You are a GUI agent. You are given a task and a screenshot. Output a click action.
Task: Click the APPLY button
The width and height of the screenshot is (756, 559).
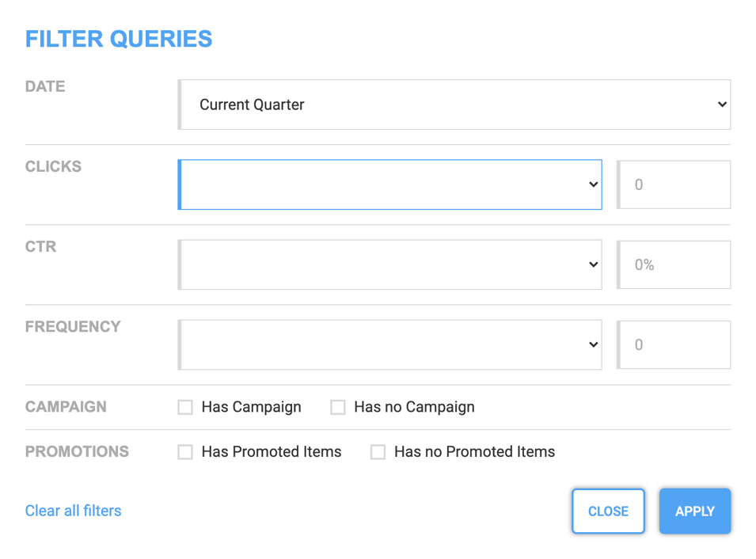click(694, 511)
